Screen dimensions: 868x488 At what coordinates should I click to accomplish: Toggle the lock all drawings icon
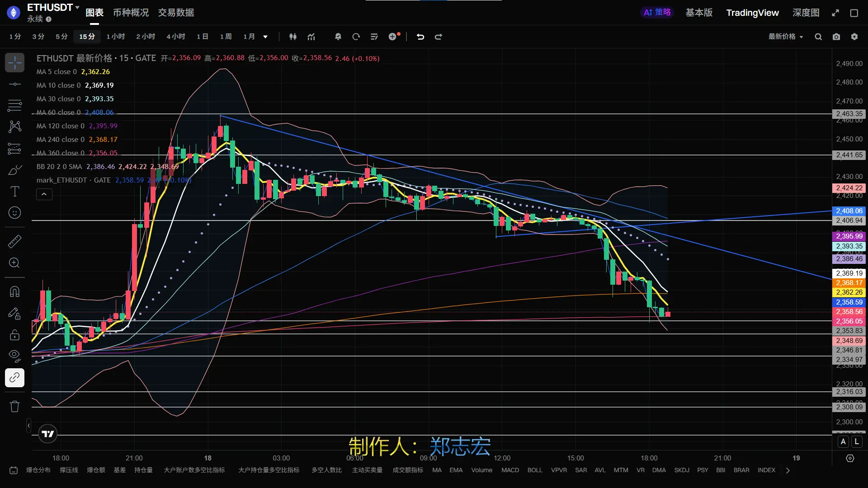point(14,335)
